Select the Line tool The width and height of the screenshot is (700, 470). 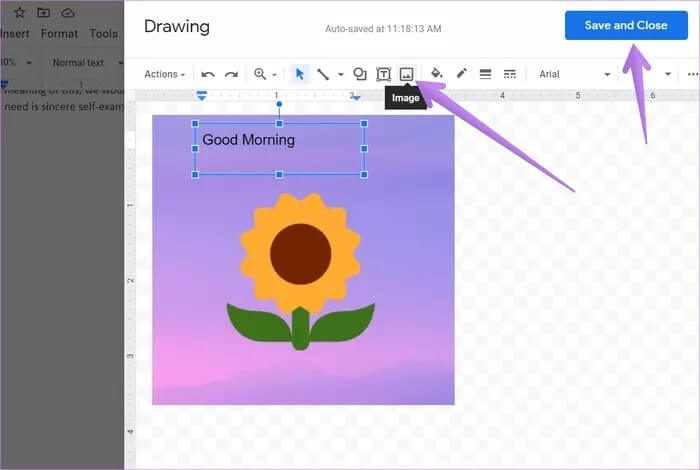pos(323,74)
